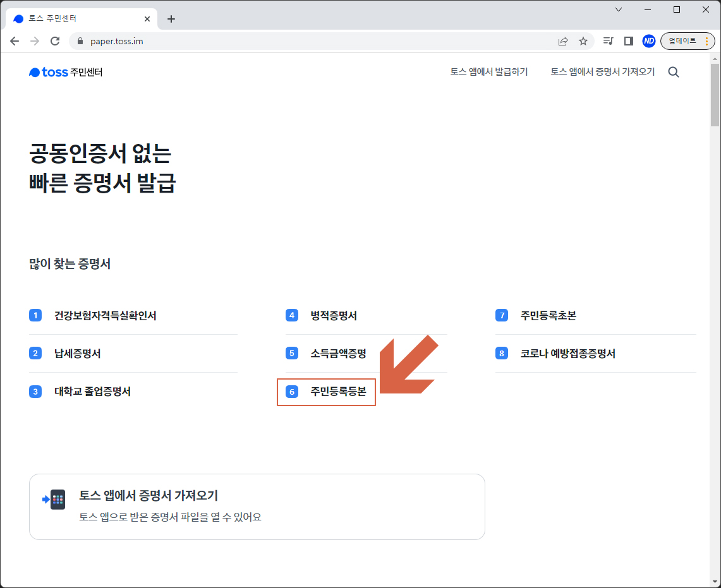This screenshot has width=721, height=588.
Task: Click the browser forward arrow
Action: click(35, 41)
